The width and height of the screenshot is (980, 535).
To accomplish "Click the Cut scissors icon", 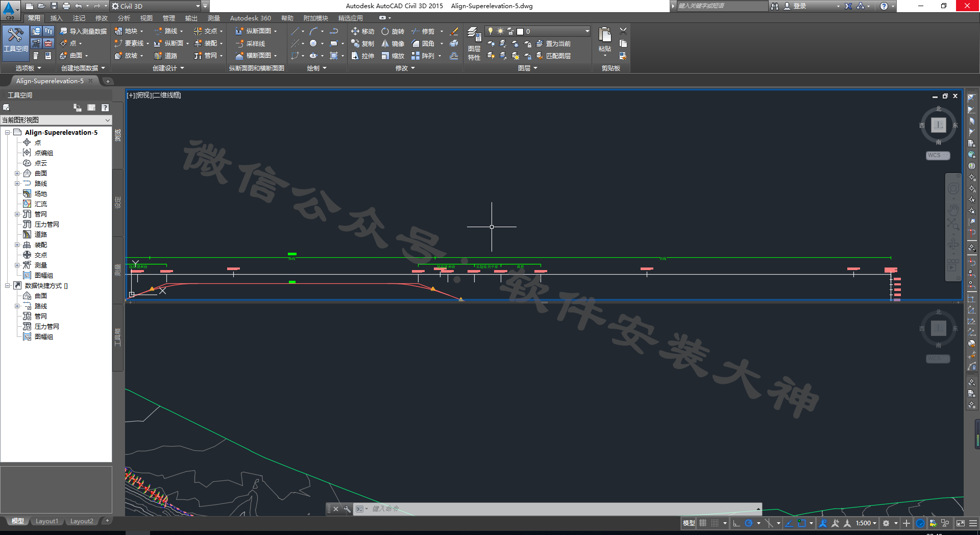I will pos(623,31).
